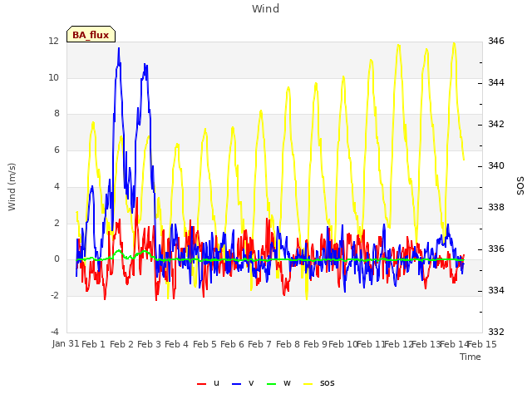Screen dimensions: 532x399
Task: Toggle the u series legend label
Action: 216,383
